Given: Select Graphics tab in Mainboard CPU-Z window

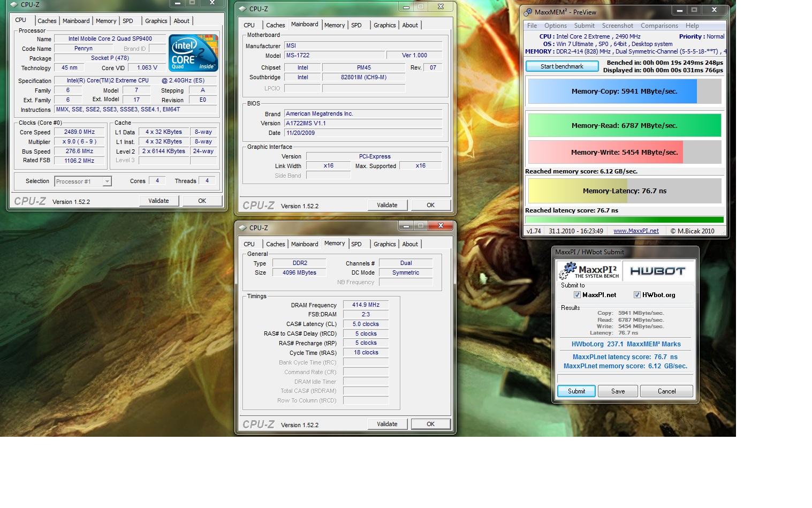Looking at the screenshot, I should [385, 25].
